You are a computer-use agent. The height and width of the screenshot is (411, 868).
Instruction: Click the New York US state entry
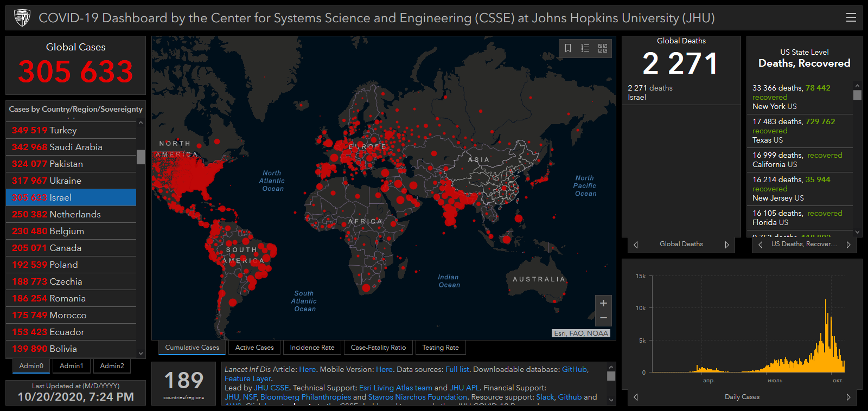[x=800, y=97]
